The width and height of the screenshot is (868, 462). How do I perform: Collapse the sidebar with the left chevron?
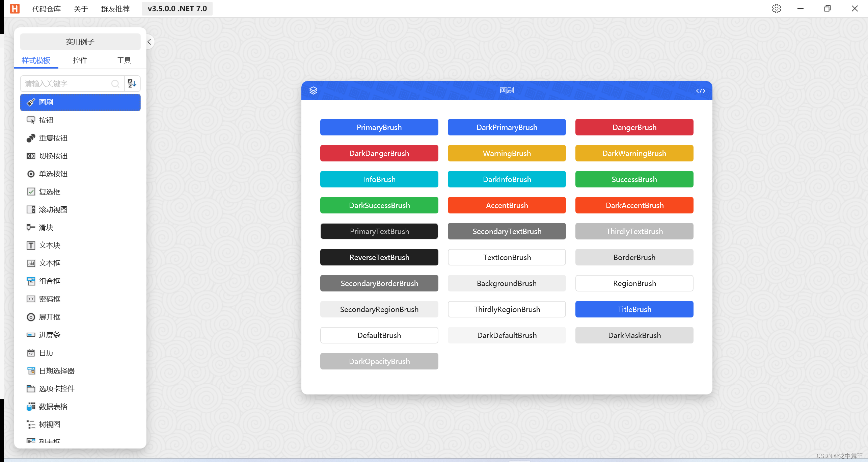pyautogui.click(x=149, y=42)
